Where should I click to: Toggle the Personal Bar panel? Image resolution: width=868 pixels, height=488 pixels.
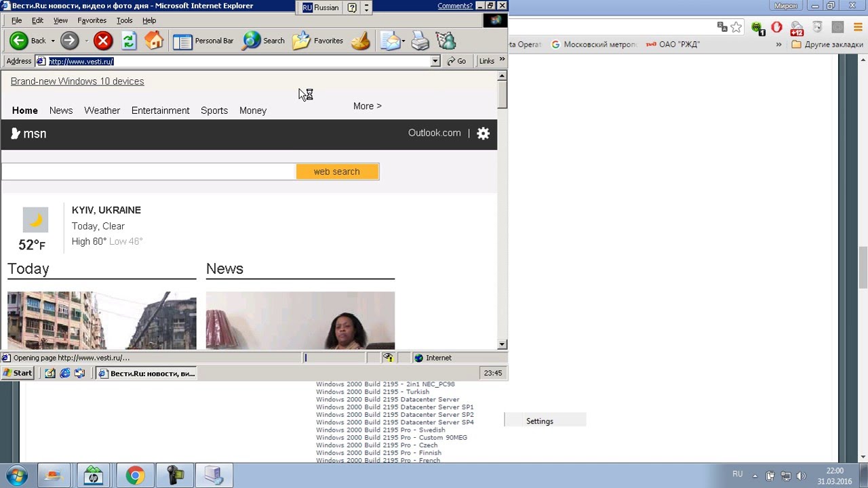(203, 41)
